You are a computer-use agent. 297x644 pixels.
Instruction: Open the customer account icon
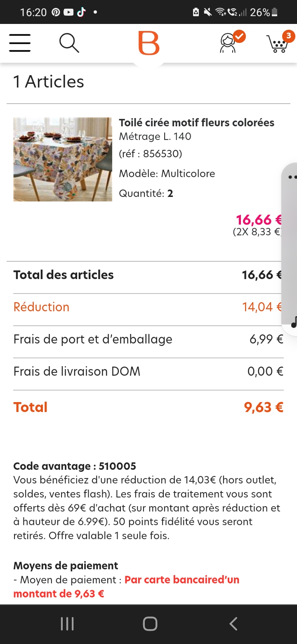229,43
